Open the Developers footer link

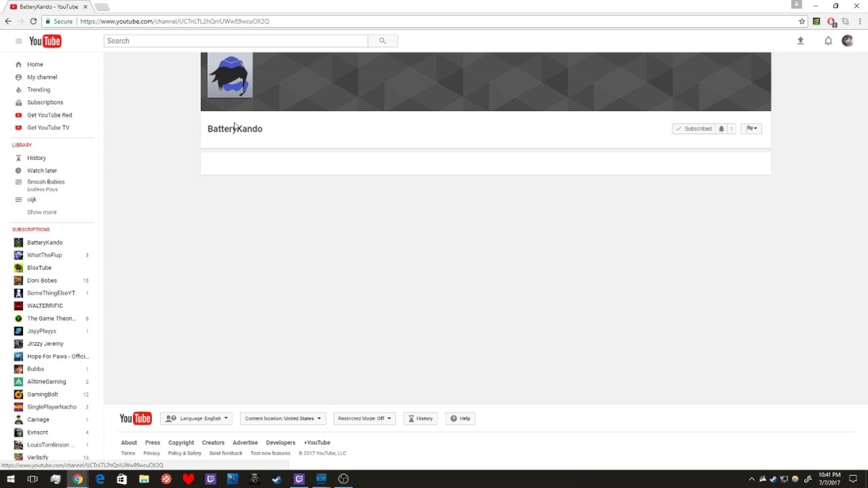pos(281,443)
